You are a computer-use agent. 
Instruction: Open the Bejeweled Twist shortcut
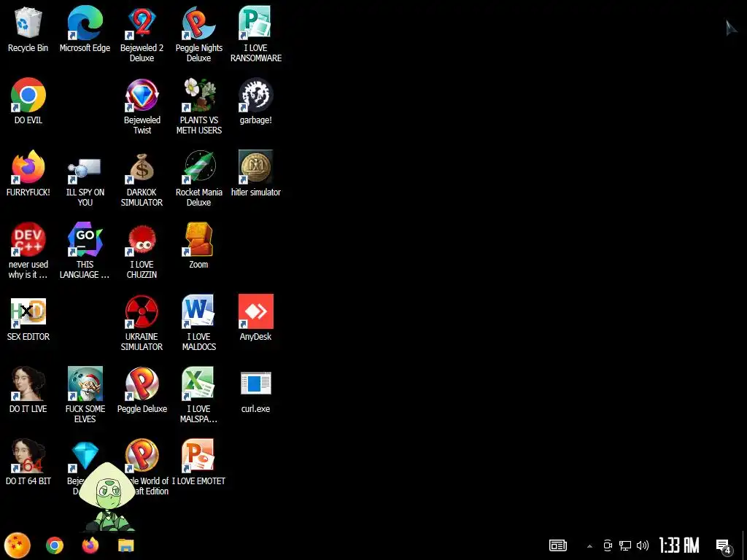point(142,106)
